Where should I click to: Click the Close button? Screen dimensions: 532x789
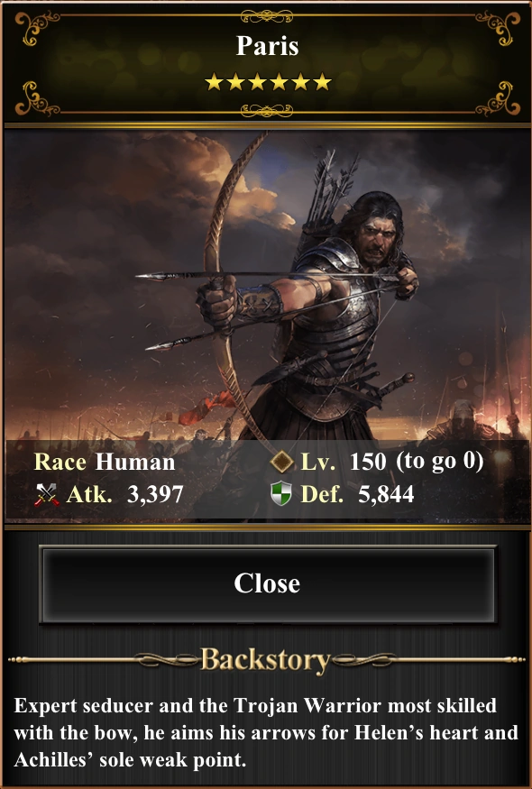tap(267, 584)
